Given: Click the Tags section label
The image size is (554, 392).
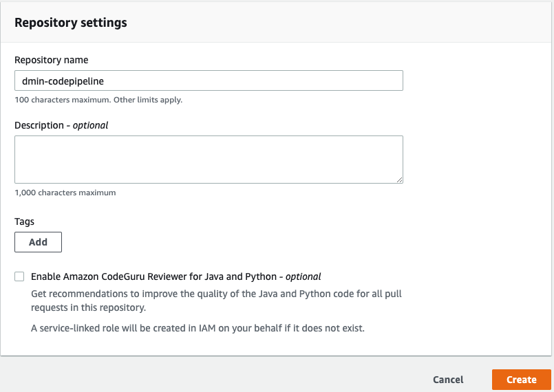Looking at the screenshot, I should (25, 221).
